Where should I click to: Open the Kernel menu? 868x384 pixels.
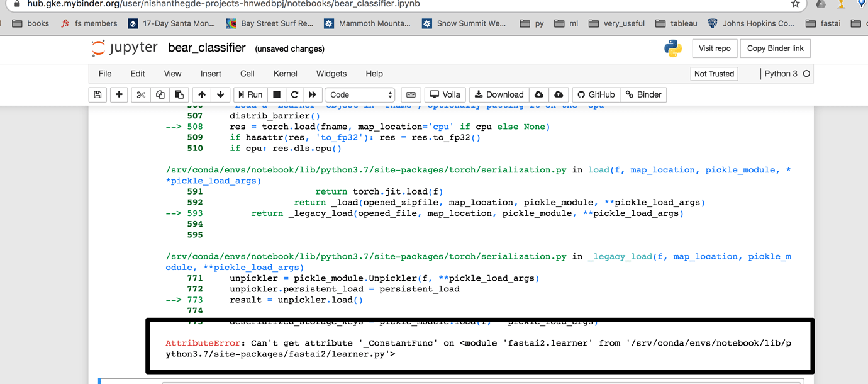[x=285, y=74]
